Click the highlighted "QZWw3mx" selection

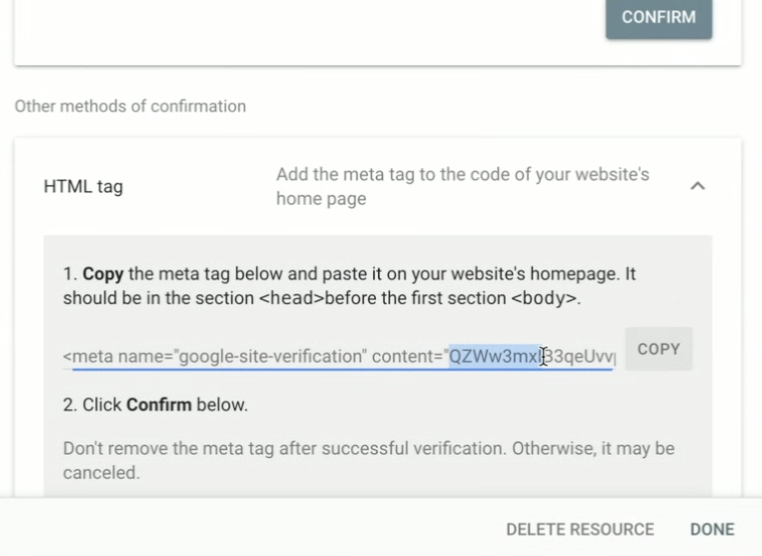click(x=494, y=357)
